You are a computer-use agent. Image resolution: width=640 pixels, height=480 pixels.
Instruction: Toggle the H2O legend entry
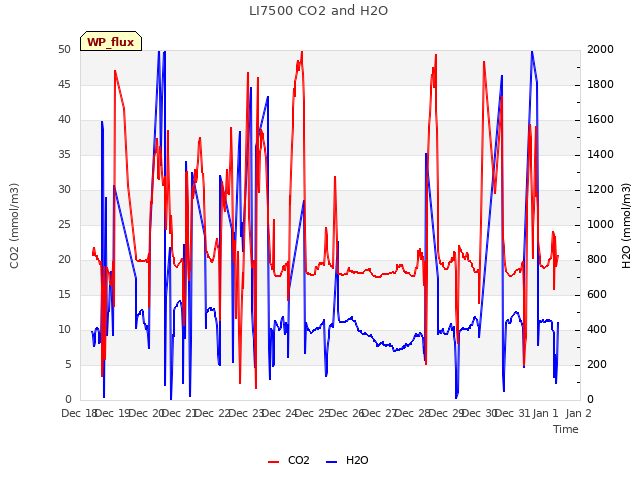[x=347, y=460]
